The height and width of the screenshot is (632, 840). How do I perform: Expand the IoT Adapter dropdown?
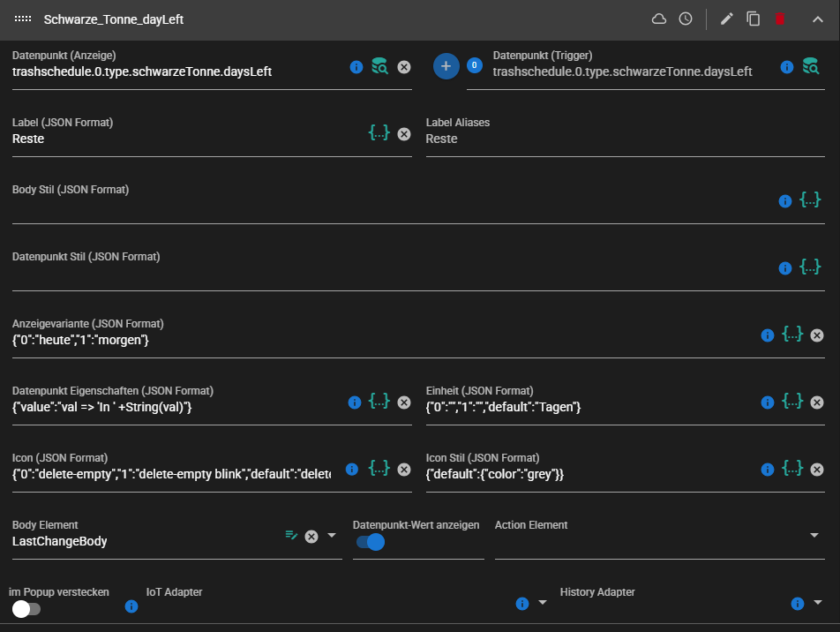point(542,603)
